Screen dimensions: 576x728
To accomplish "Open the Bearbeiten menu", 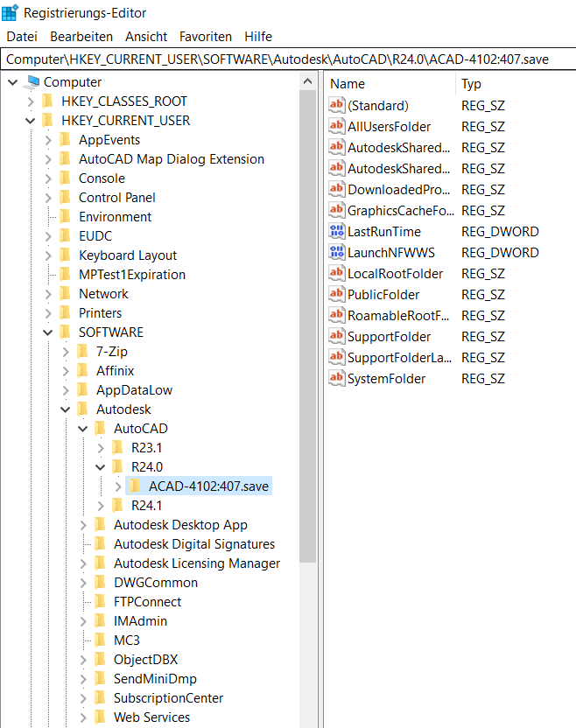I will tap(81, 37).
